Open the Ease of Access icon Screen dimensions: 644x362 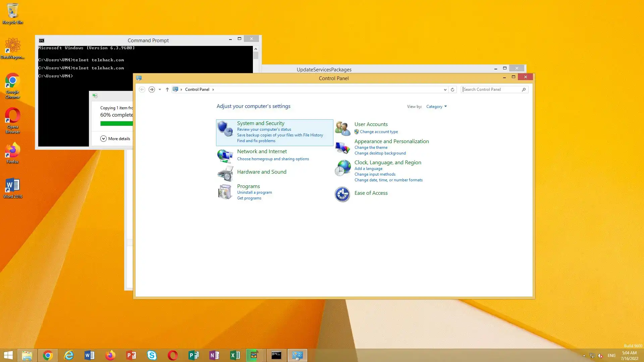342,194
